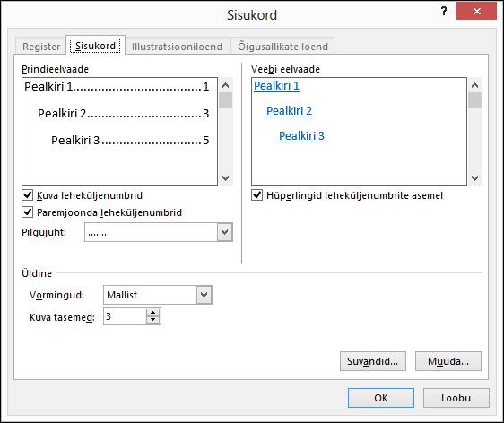Click the help question mark icon
Image resolution: width=504 pixels, height=423 pixels.
(x=444, y=12)
